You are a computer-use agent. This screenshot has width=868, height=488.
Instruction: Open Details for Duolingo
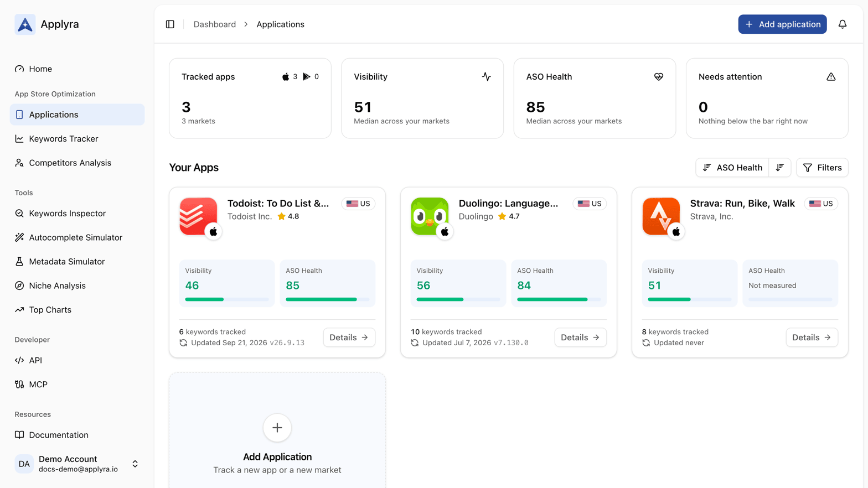coord(580,338)
